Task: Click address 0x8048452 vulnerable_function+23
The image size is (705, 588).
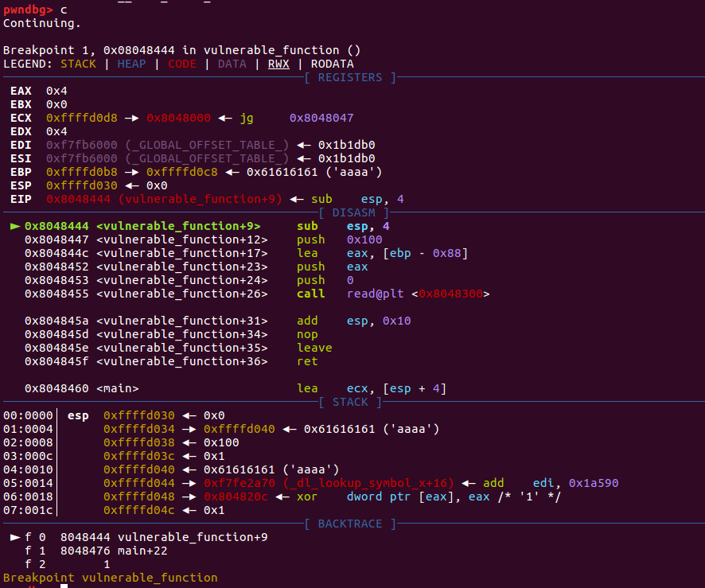Action: point(146,267)
